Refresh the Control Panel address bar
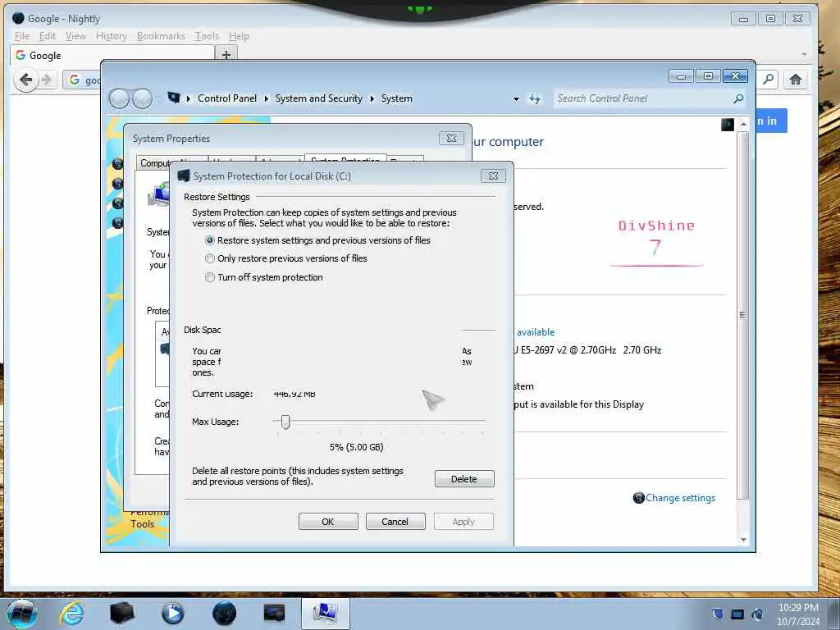This screenshot has width=840, height=630. coord(535,99)
